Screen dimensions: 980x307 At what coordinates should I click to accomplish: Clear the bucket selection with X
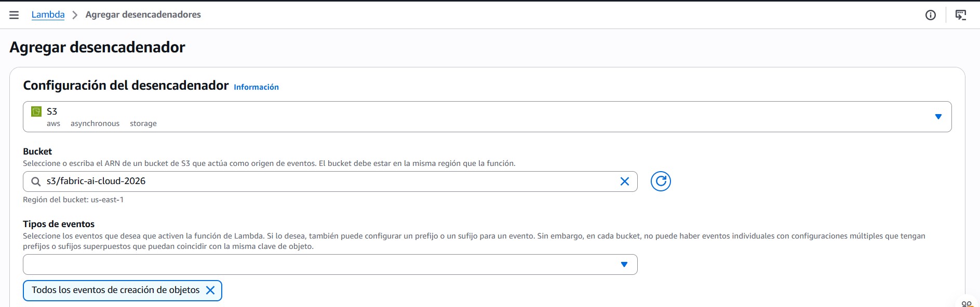(x=625, y=182)
